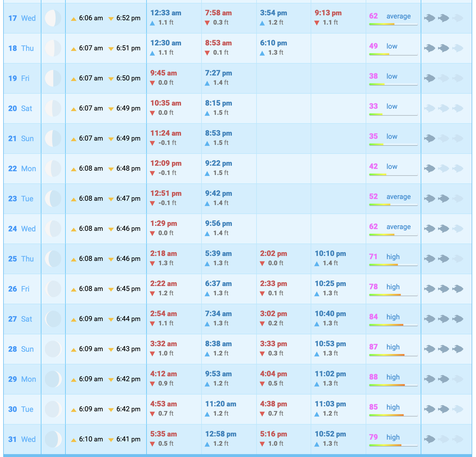Open the 30 Tue day row
Image resolution: width=476 pixels, height=457 pixels.
tap(21, 409)
